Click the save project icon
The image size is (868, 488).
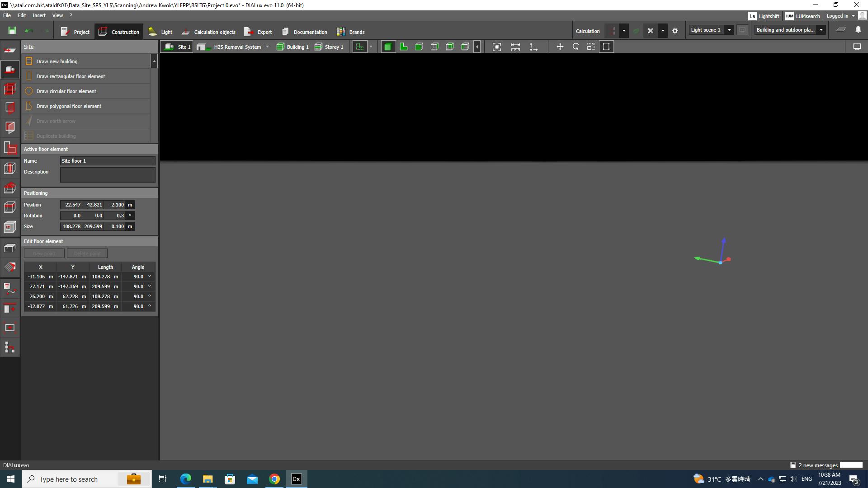[x=12, y=31]
